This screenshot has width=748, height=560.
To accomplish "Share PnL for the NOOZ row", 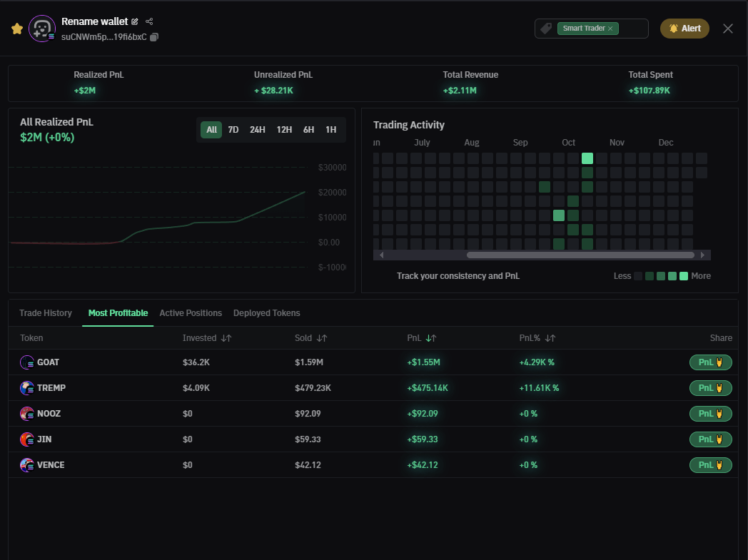I will [710, 414].
